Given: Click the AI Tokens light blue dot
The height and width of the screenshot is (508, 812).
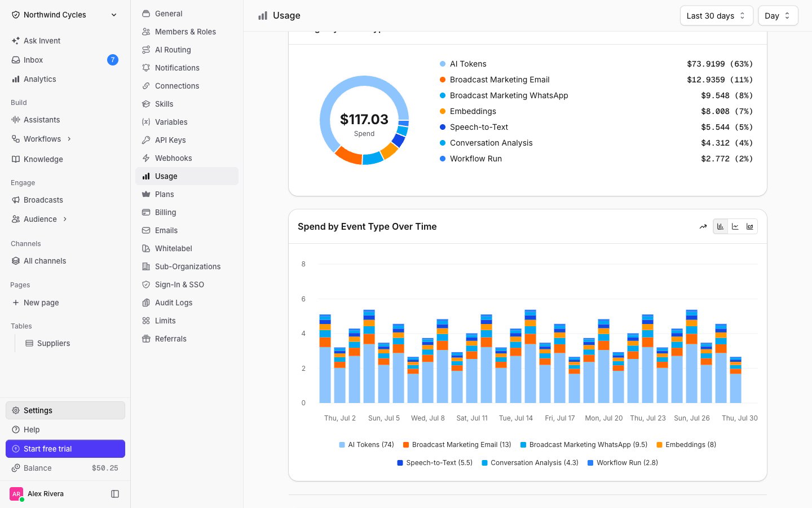Looking at the screenshot, I should click(443, 64).
